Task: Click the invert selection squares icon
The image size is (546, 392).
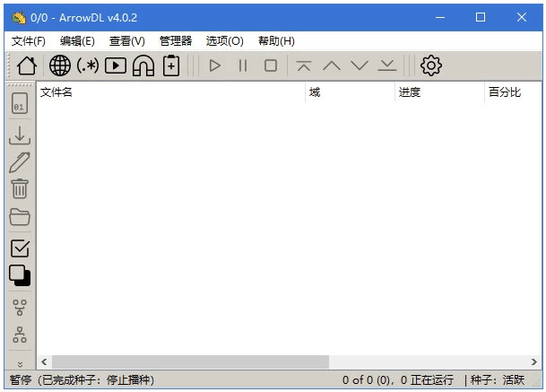Action: pyautogui.click(x=20, y=275)
